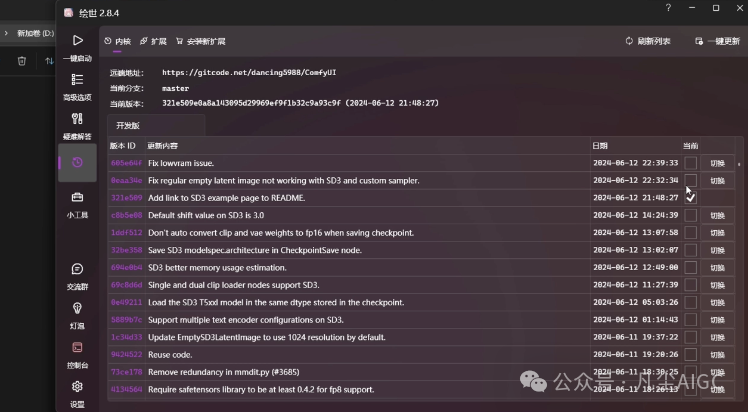Viewport: 748px width, 412px height.
Task: Switch to the 安装新扩展 tab
Action: pyautogui.click(x=200, y=41)
